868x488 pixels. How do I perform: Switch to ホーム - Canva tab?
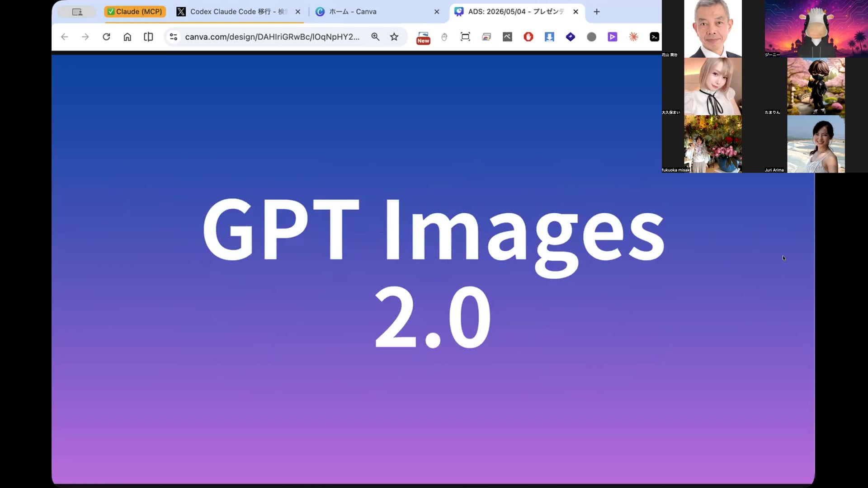coord(353,12)
